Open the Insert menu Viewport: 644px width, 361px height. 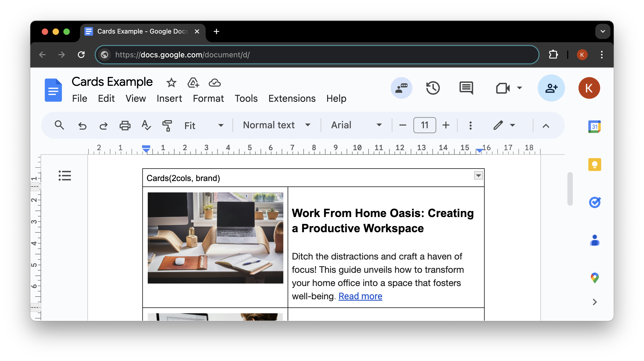[x=169, y=99]
